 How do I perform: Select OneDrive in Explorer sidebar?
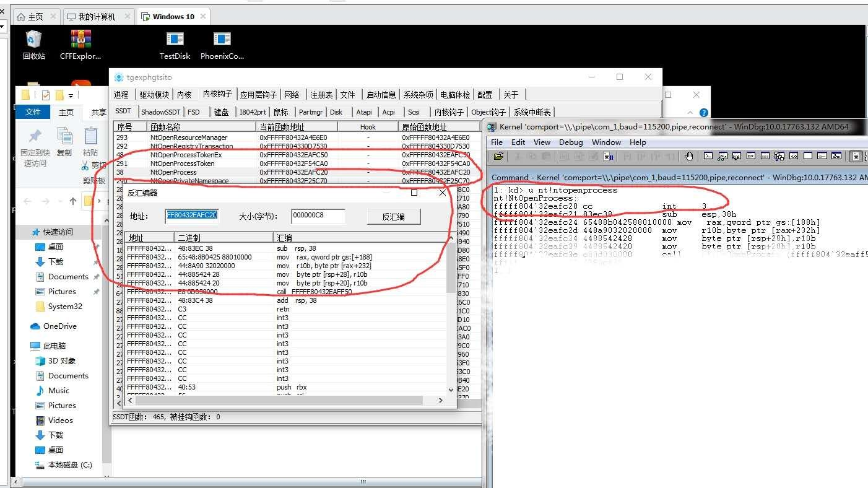click(60, 326)
